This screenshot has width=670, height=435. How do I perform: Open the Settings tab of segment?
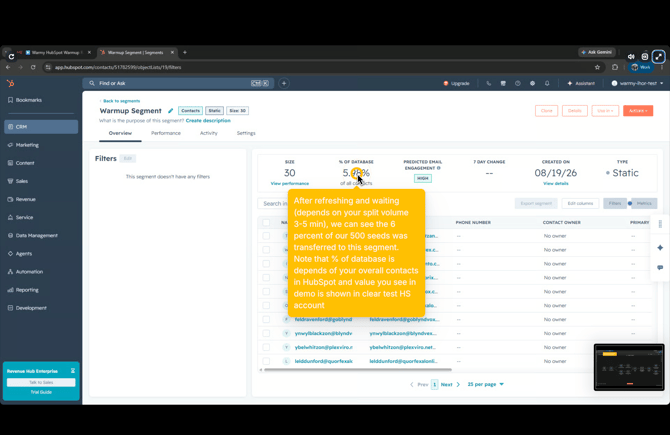coord(246,133)
